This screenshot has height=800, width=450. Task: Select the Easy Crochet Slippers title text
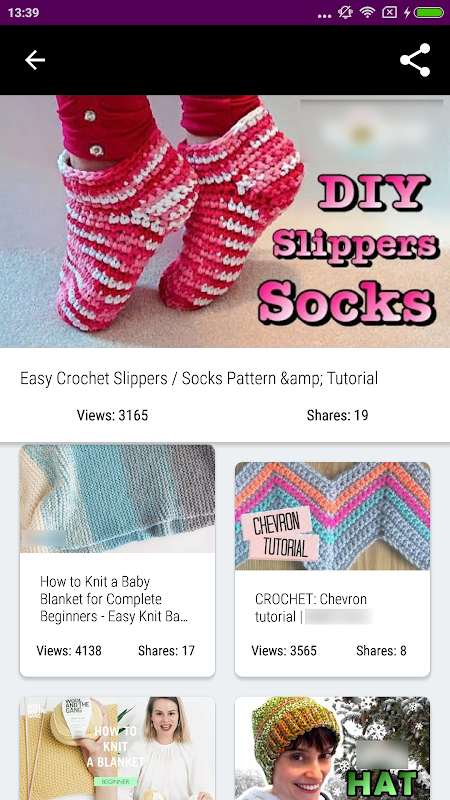click(199, 379)
